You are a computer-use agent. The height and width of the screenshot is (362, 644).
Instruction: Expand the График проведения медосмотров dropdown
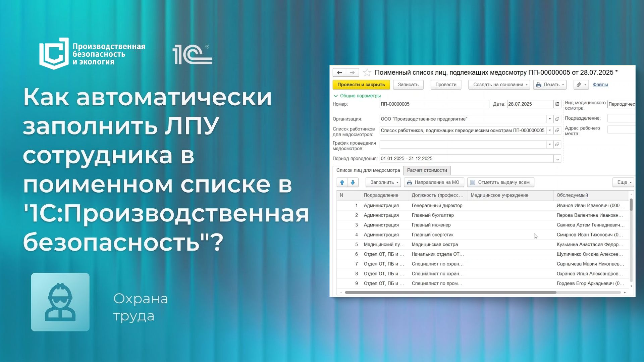tap(550, 144)
